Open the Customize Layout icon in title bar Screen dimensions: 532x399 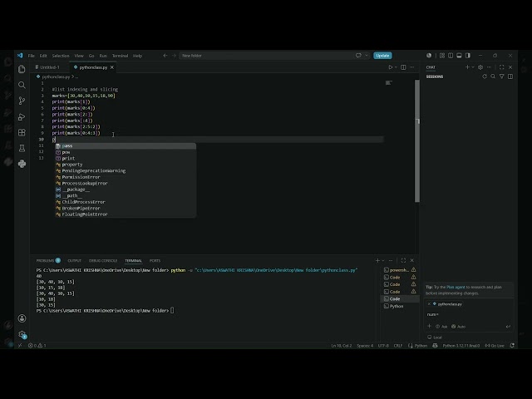[442, 56]
